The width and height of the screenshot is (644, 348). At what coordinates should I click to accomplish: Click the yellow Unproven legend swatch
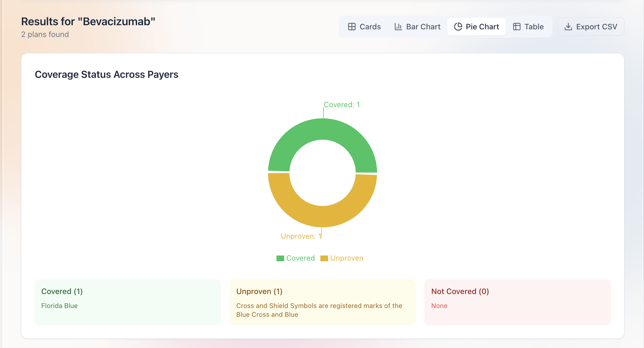click(324, 258)
